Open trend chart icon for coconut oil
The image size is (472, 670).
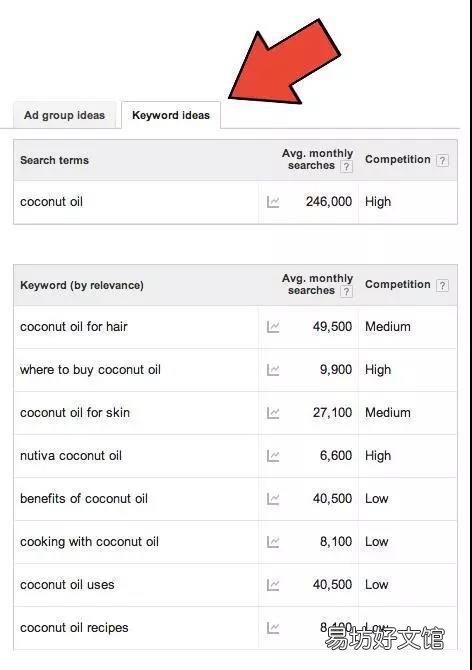point(273,202)
